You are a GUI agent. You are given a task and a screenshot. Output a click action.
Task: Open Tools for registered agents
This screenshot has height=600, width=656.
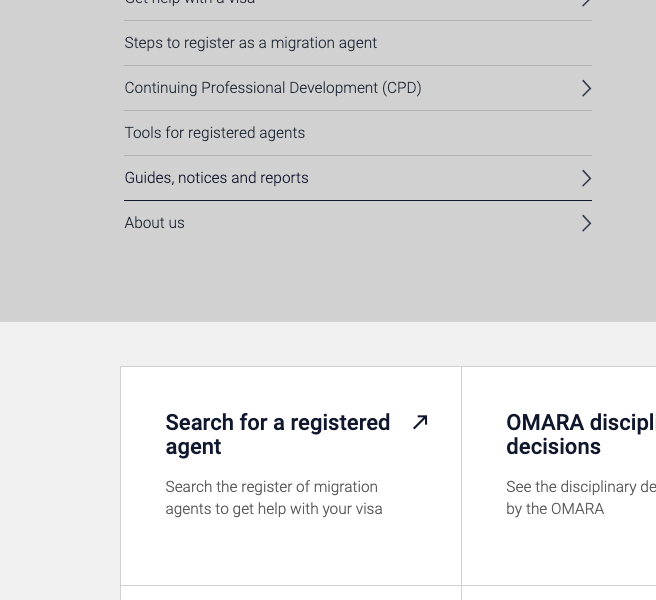(x=214, y=133)
